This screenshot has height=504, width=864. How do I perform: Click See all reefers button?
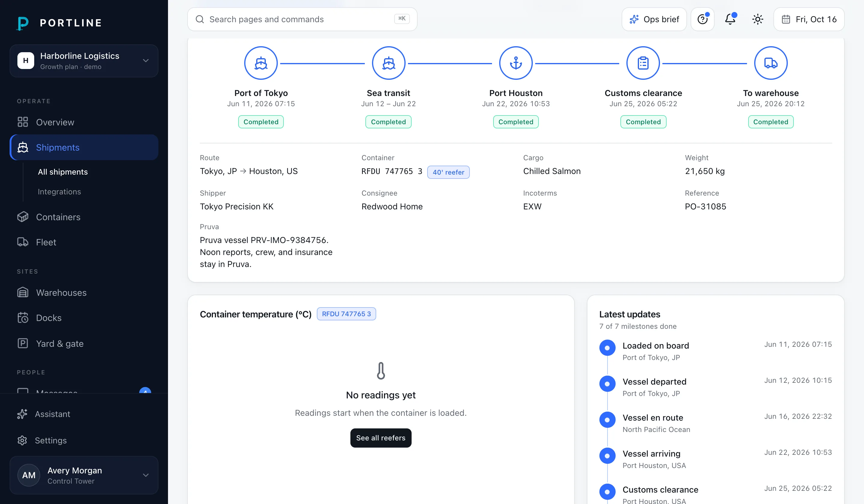click(x=381, y=438)
